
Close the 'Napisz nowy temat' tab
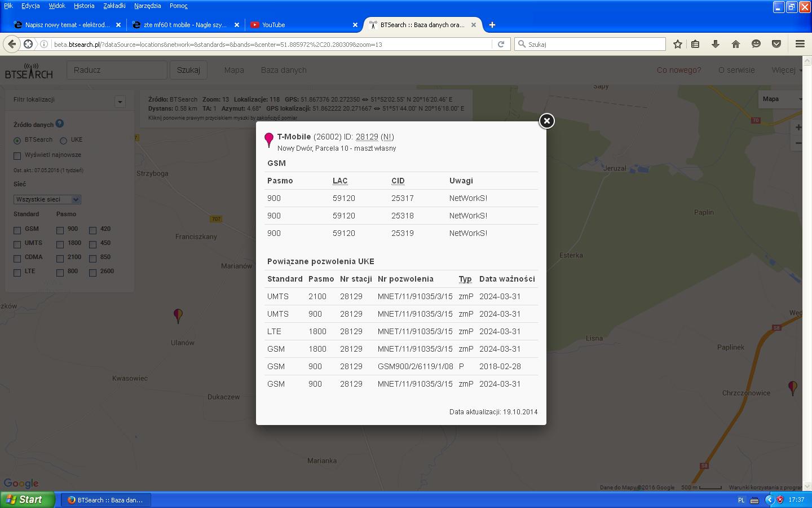118,25
